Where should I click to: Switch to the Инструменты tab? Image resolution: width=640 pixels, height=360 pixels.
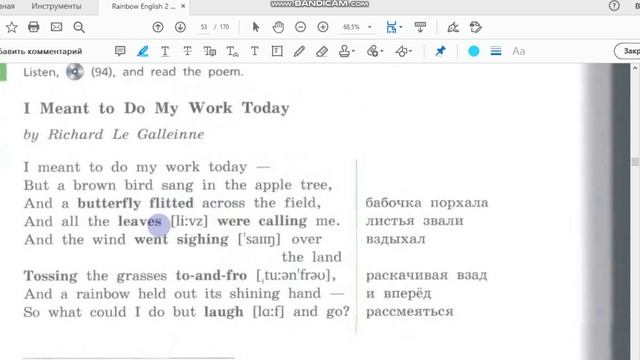pyautogui.click(x=56, y=6)
